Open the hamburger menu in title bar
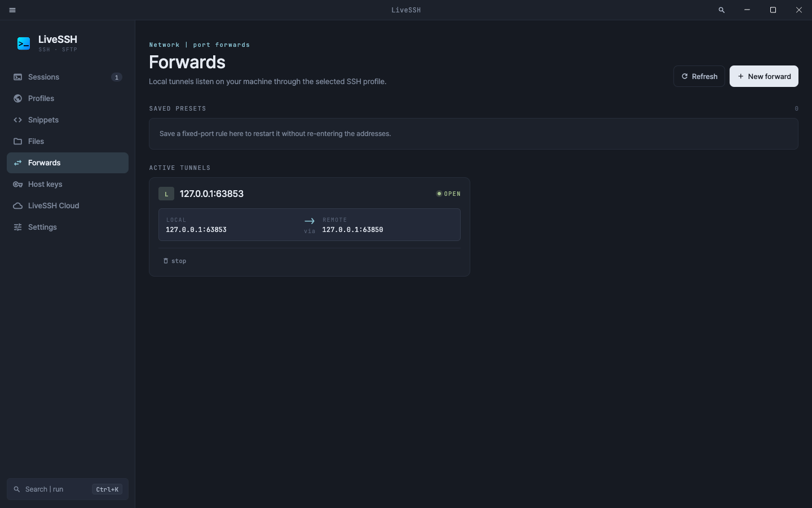This screenshot has height=508, width=812. [12, 10]
